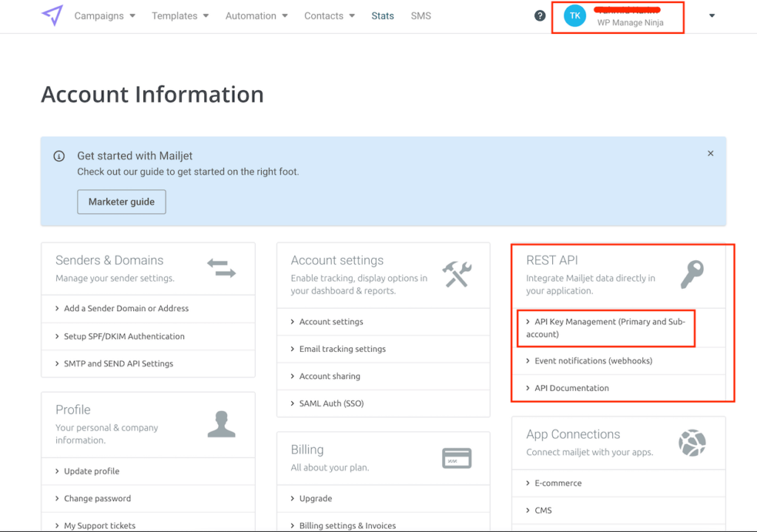Open API Key Management (Primary and Sub-account)
The height and width of the screenshot is (532, 757).
[x=606, y=328]
